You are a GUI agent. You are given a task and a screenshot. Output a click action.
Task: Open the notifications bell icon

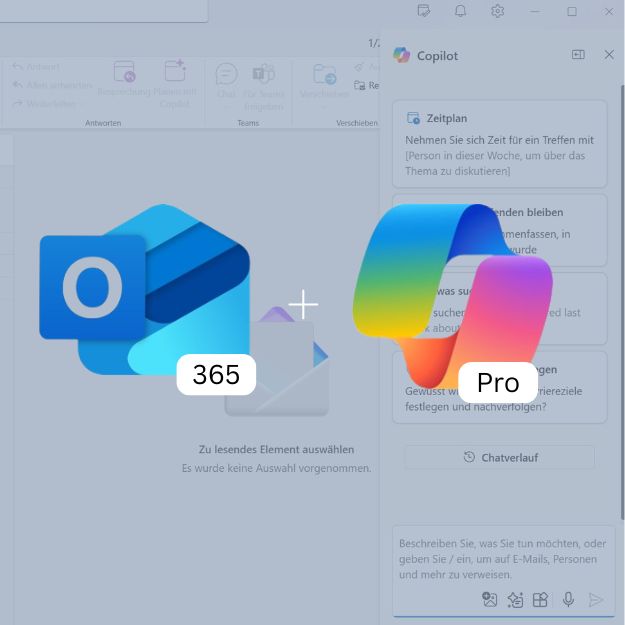click(460, 11)
